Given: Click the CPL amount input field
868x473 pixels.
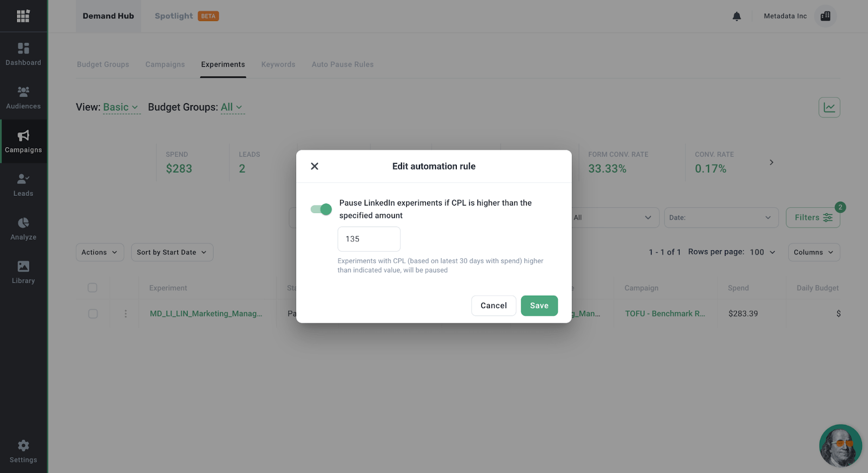Looking at the screenshot, I should click(369, 239).
